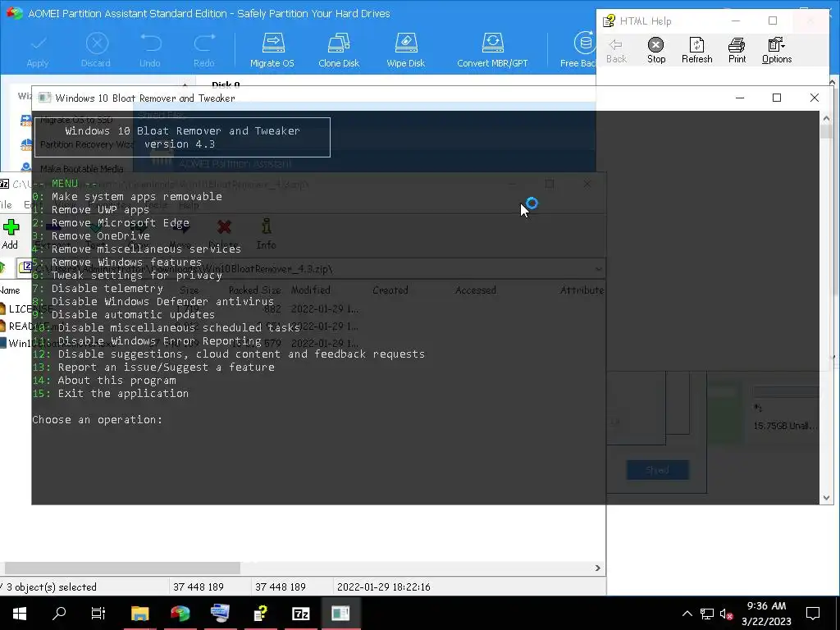The width and height of the screenshot is (840, 630).
Task: Click 2022-01-29 18:22:16 status bar entry
Action: (x=384, y=587)
